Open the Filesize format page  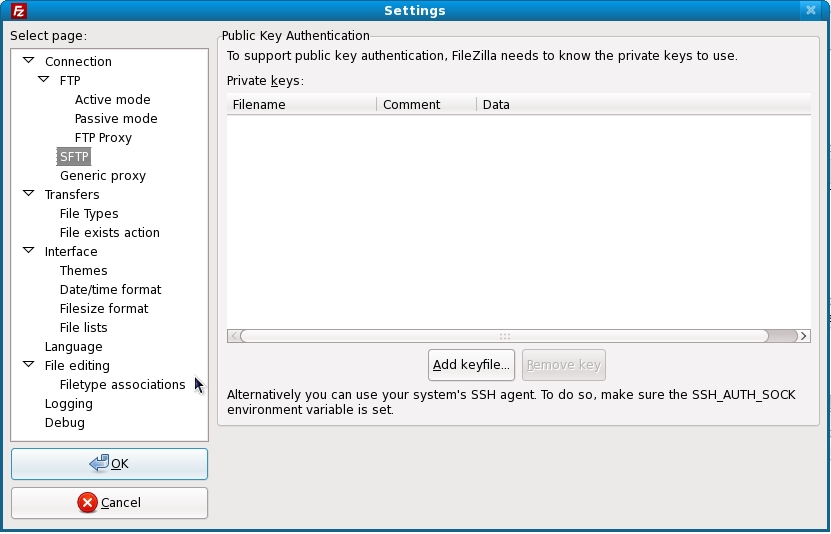coord(104,309)
